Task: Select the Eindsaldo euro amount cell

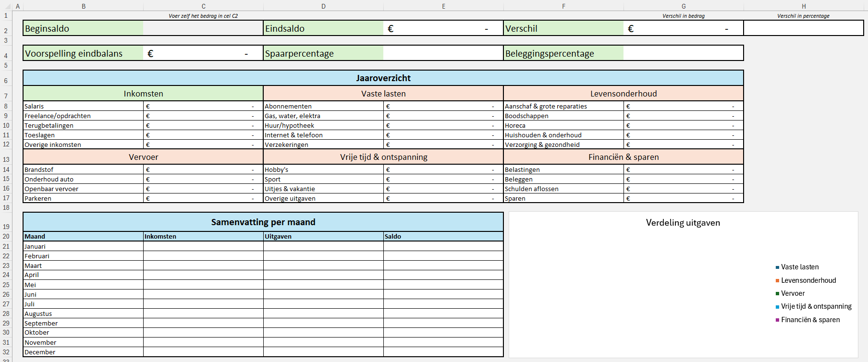Action: (x=443, y=28)
